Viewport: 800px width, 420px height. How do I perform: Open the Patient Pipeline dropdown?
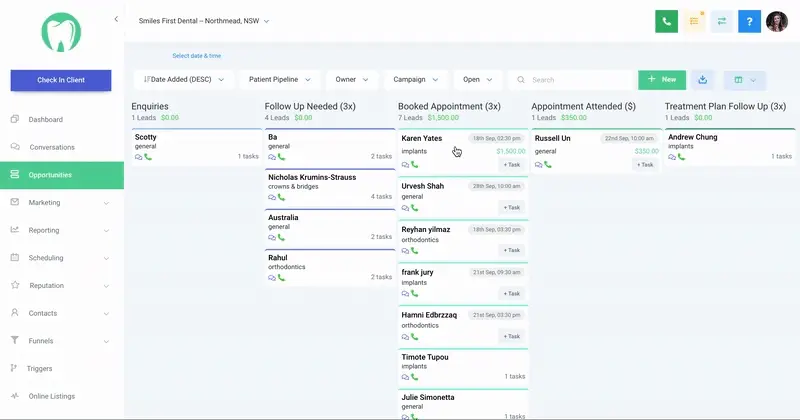point(280,80)
